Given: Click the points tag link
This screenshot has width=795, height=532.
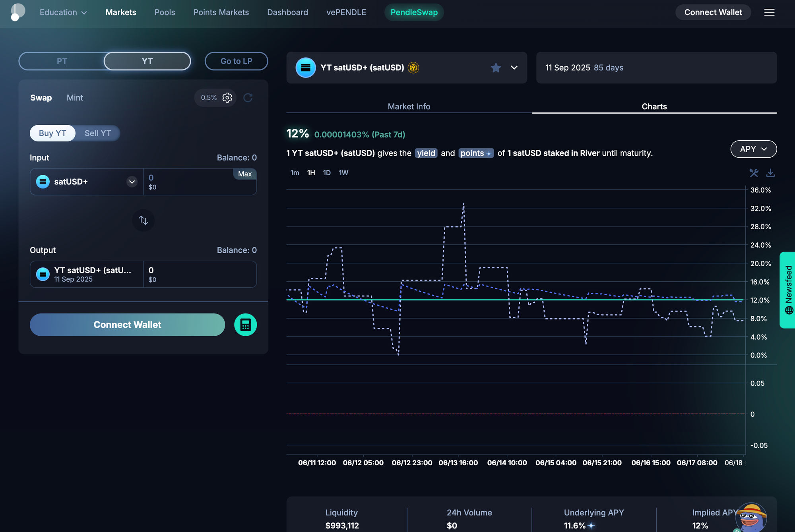Looking at the screenshot, I should pos(476,153).
